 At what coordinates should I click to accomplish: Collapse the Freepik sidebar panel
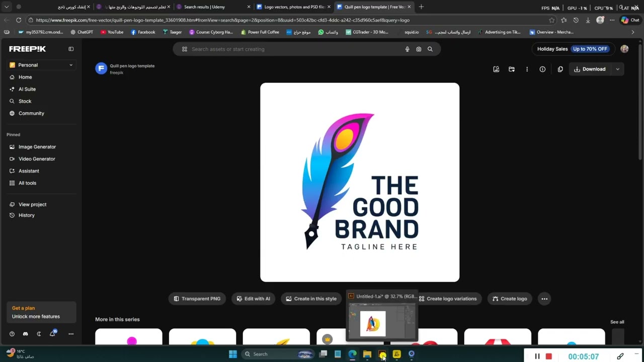pyautogui.click(x=71, y=49)
